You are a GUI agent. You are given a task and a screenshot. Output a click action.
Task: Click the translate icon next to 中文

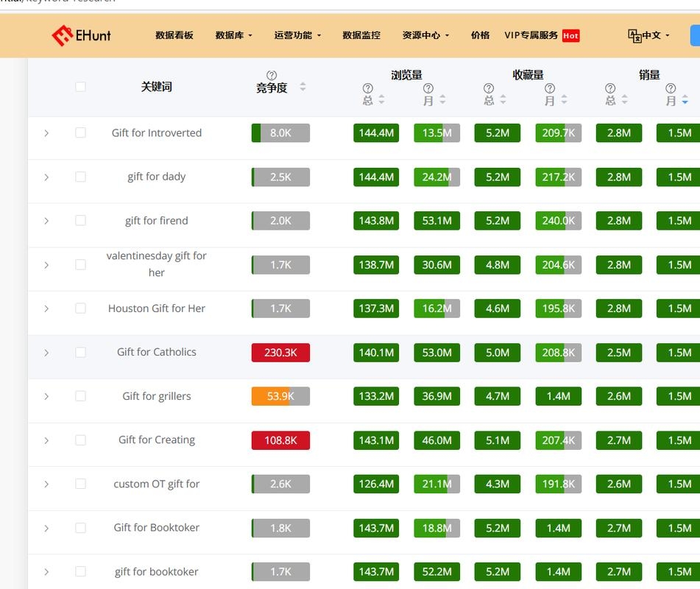coord(634,35)
